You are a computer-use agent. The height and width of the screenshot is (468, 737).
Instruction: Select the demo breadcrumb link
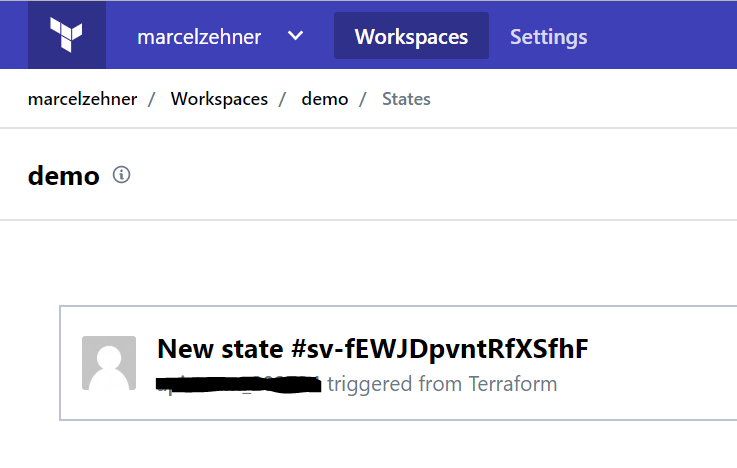324,99
